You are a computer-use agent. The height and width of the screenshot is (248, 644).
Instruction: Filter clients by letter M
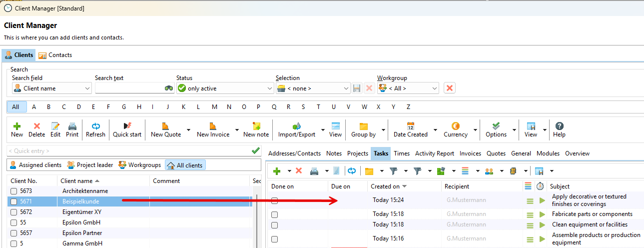click(x=214, y=107)
